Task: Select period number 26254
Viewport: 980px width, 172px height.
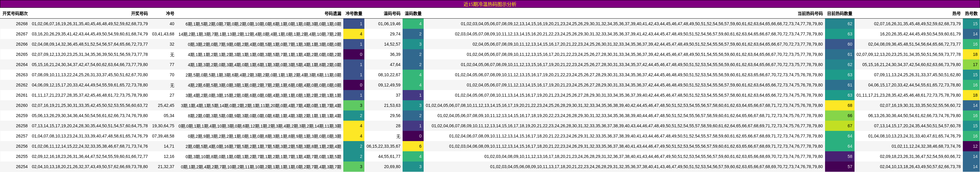Action: click(22, 167)
